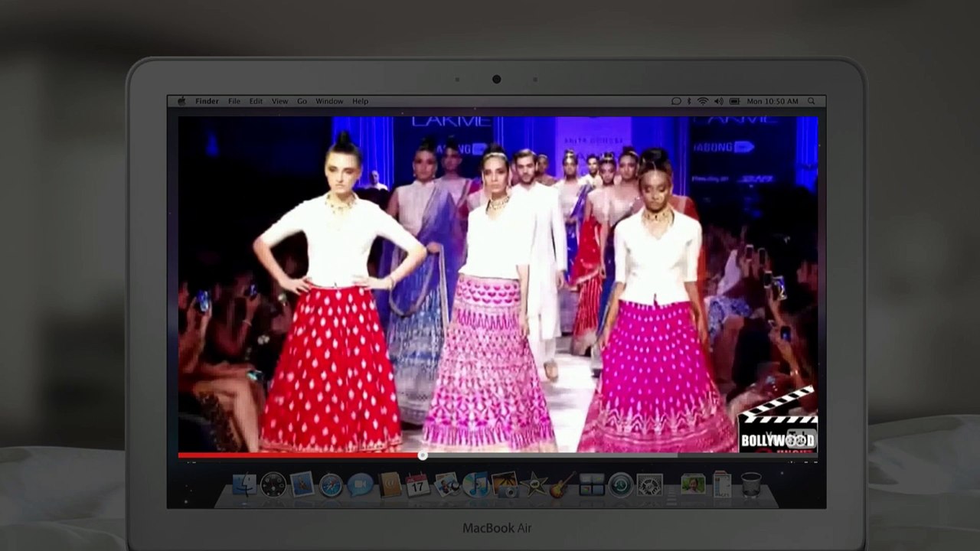Open the File menu
The image size is (980, 551).
point(234,101)
